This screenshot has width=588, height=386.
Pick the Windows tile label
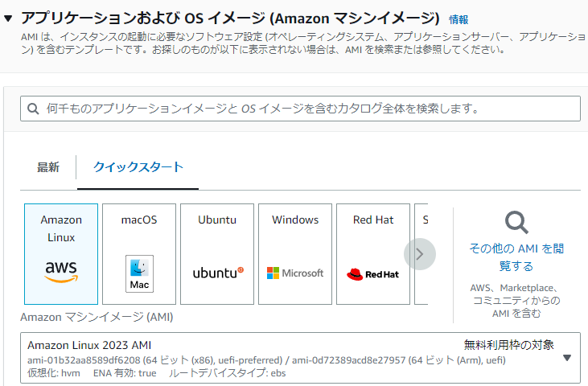tap(295, 220)
